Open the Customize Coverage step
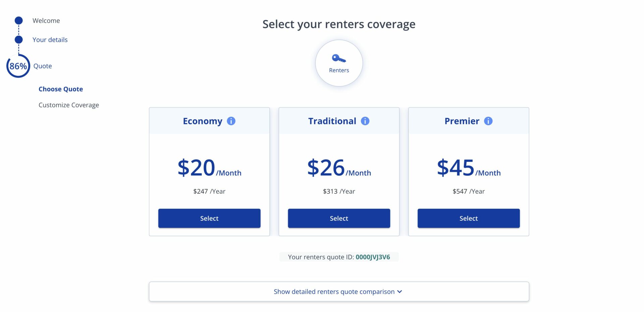Screen dimensions: 644x312 69,105
